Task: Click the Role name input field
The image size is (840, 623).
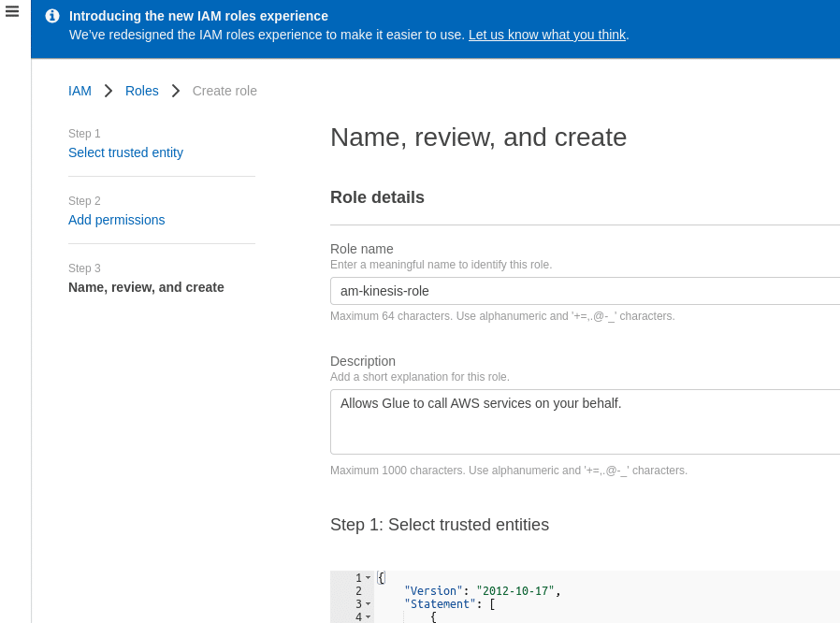Action: click(x=585, y=291)
